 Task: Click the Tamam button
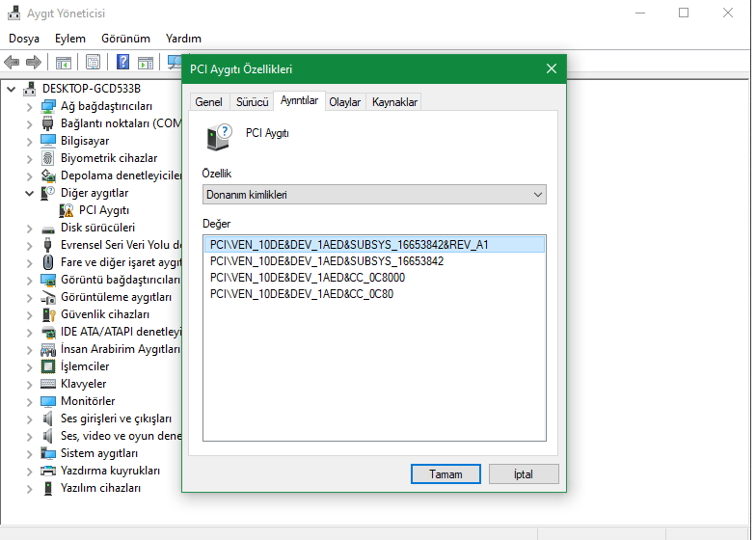pos(445,474)
